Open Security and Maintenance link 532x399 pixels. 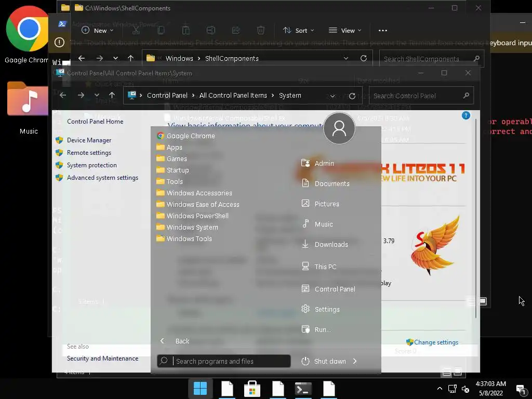point(102,358)
